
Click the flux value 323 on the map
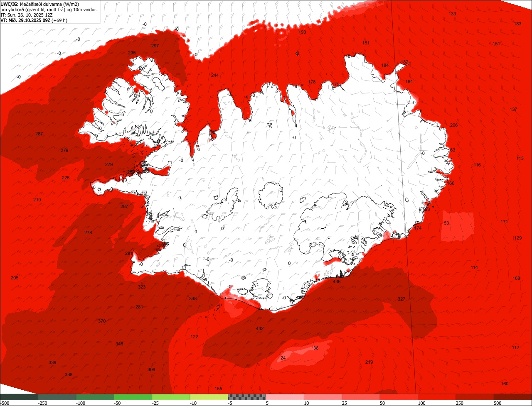(x=142, y=287)
